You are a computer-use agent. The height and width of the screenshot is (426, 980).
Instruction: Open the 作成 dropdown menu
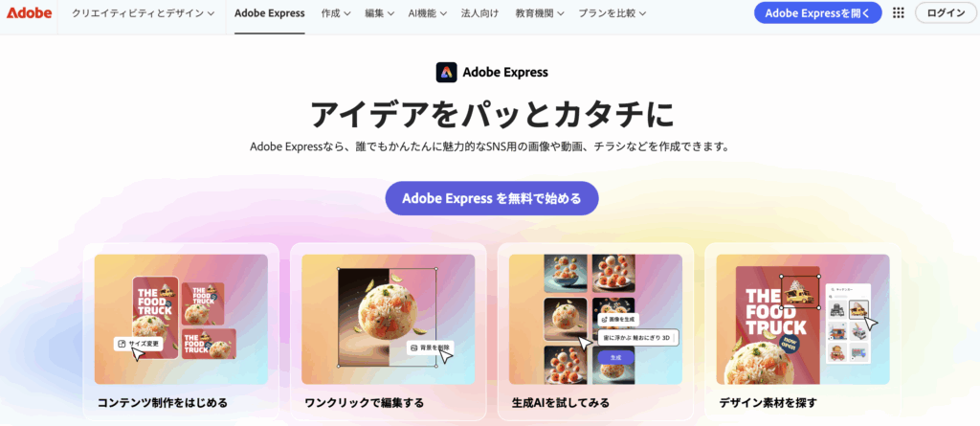(336, 13)
